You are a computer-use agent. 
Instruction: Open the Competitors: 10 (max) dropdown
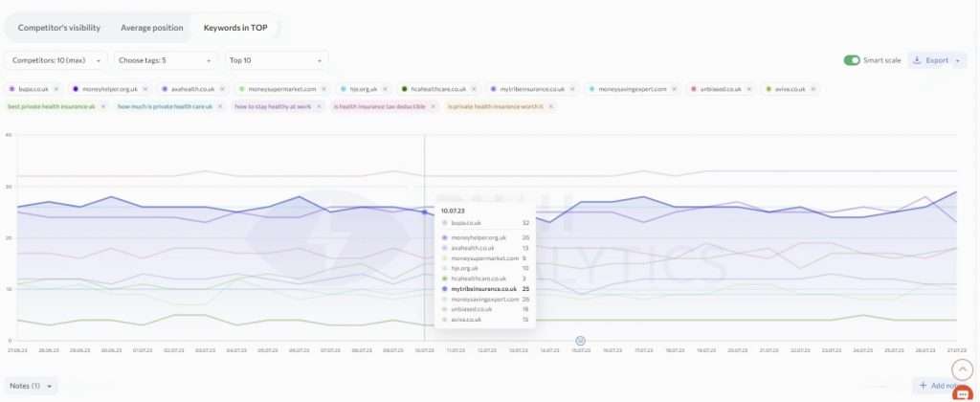coord(56,60)
